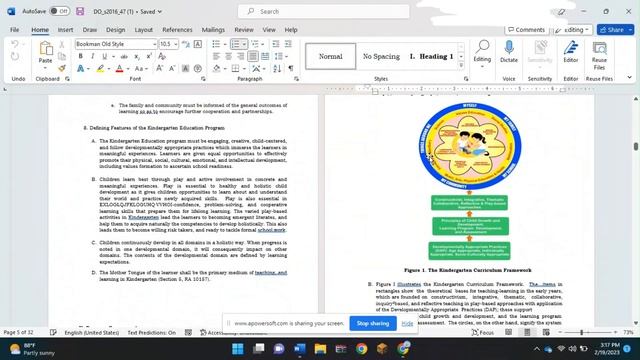
Task: Apply red font color
Action: click(120, 69)
